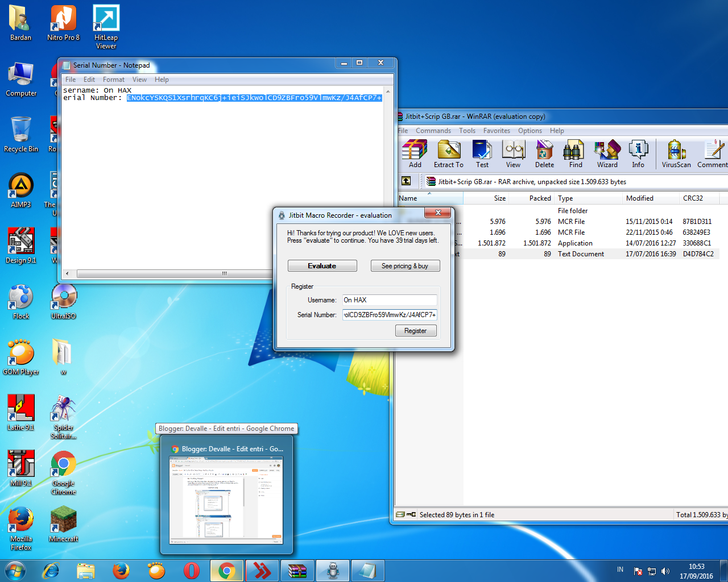This screenshot has height=582, width=728.
Task: Open the Format menu in Notepad
Action: 113,79
